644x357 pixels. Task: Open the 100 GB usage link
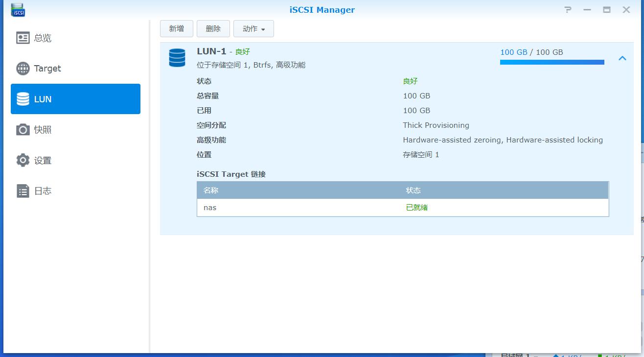514,52
